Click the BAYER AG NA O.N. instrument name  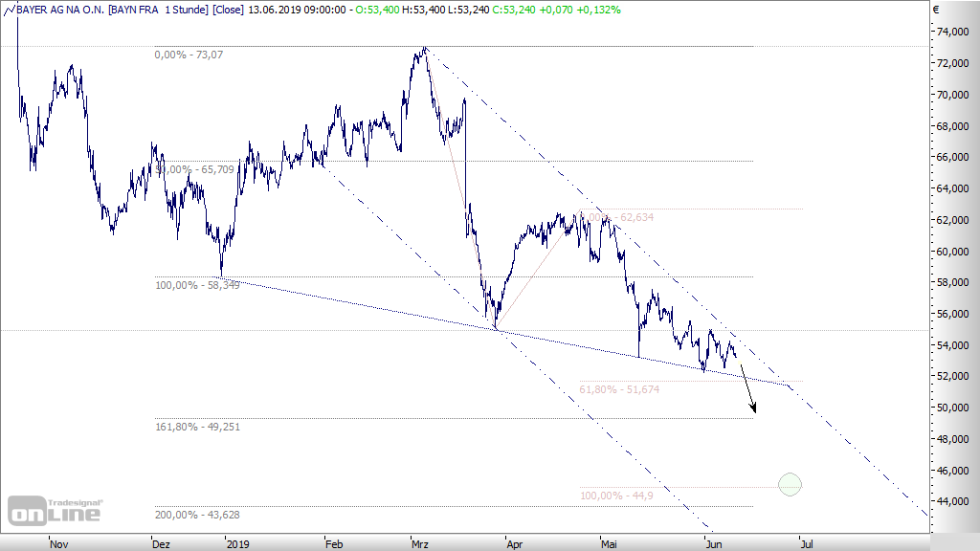(60, 10)
